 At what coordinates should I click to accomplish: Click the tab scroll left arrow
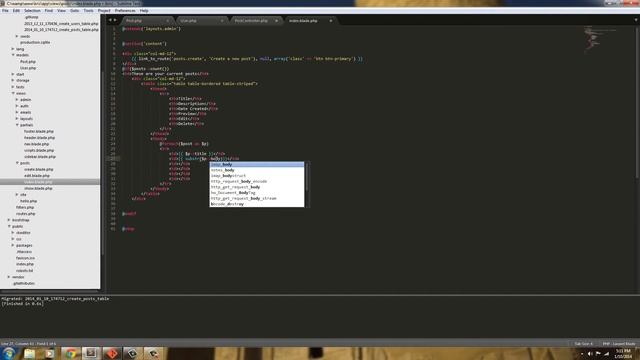(x=110, y=20)
